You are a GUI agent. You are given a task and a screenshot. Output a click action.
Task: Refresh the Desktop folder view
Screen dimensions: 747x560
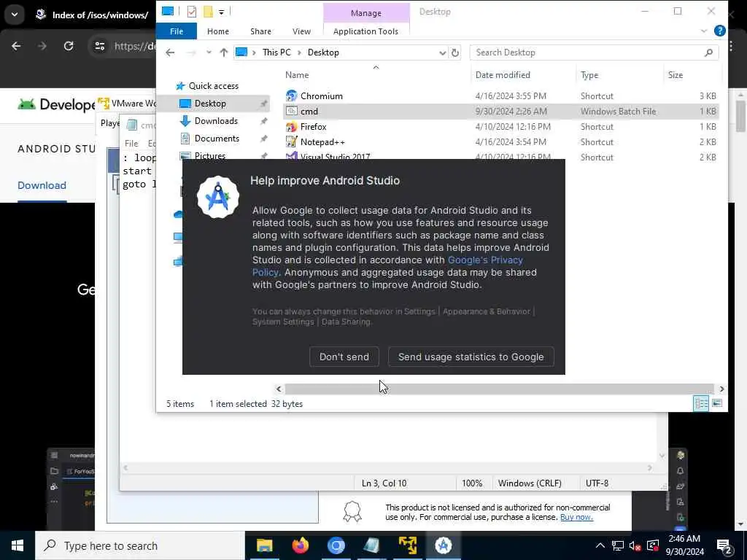point(455,52)
